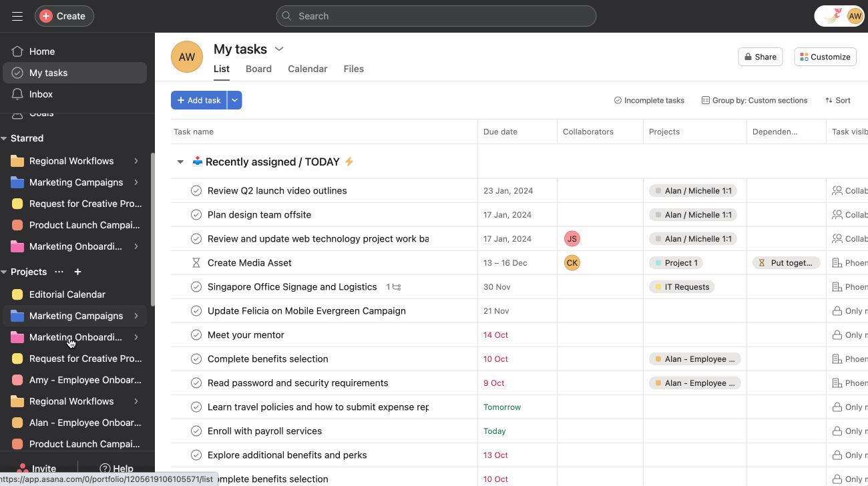Open Inbox from the sidebar
The image size is (868, 486).
point(75,94)
